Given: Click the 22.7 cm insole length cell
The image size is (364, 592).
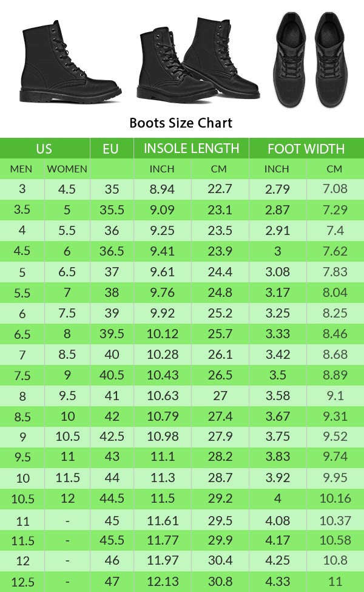Looking at the screenshot, I should coord(219,189).
